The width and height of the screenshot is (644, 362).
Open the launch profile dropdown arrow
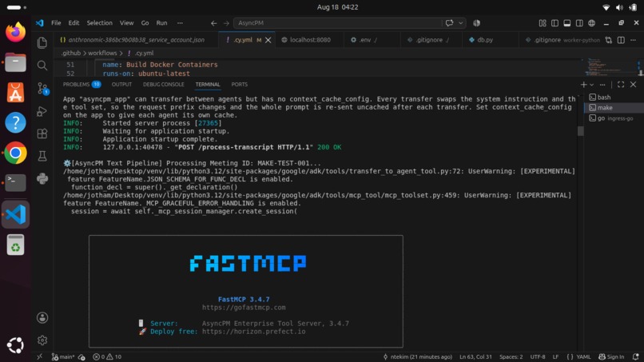pos(592,85)
